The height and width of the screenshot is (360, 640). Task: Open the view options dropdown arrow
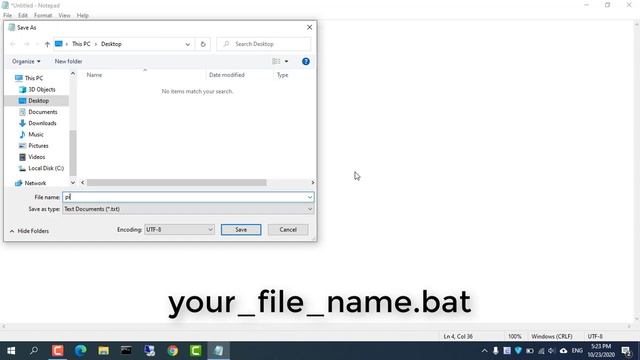(x=286, y=61)
